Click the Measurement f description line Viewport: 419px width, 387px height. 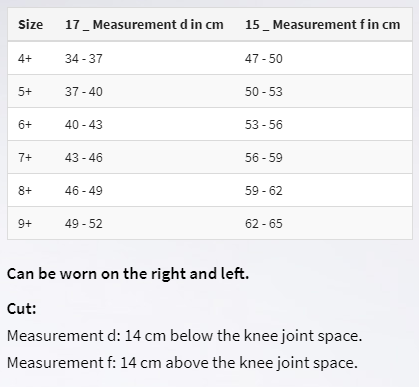182,363
